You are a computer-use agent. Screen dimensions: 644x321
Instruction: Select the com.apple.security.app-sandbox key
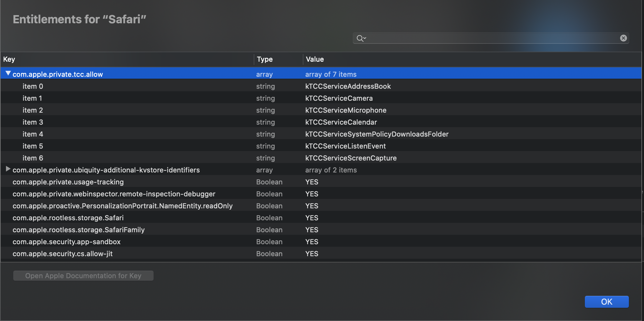pyautogui.click(x=66, y=242)
